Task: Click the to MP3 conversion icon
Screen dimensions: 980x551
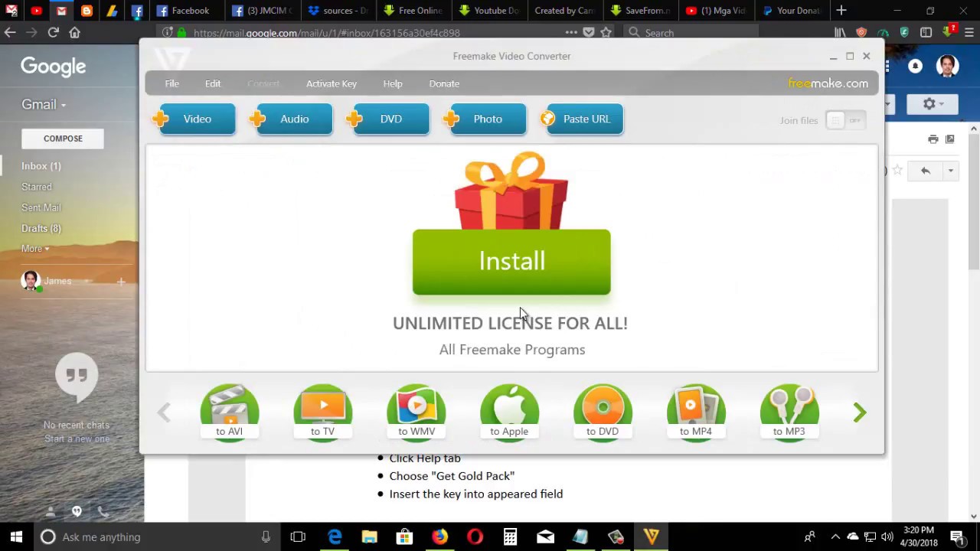Action: pos(789,412)
